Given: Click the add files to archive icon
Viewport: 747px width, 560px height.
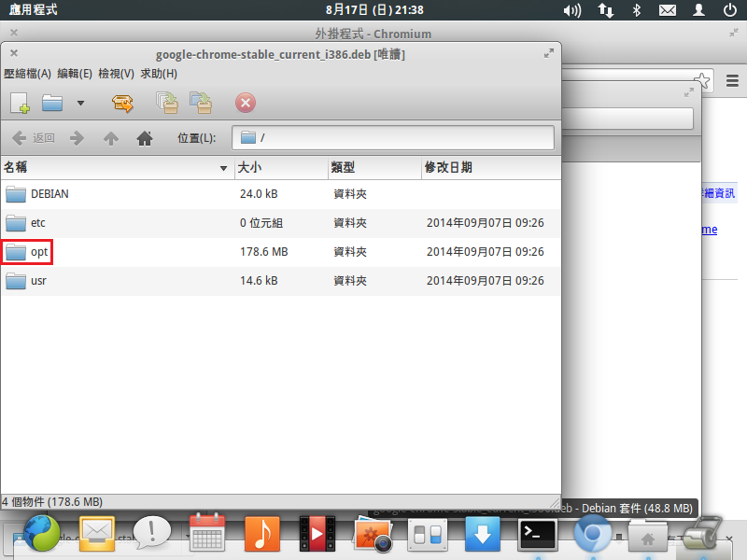Looking at the screenshot, I should coord(167,103).
